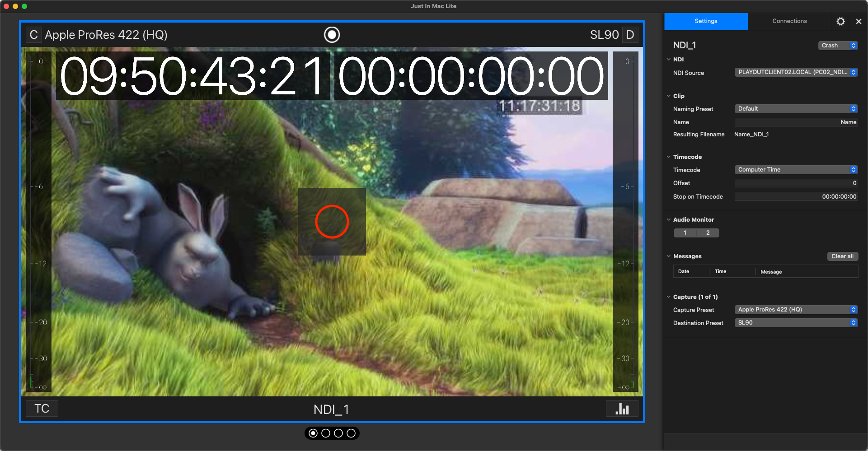Select the third channel page dot
This screenshot has height=451, width=868.
click(x=338, y=433)
